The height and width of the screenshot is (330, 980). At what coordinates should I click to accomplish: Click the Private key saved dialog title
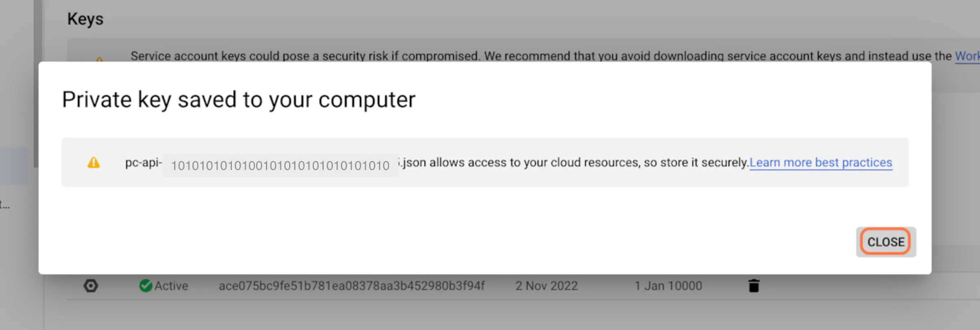tap(238, 100)
